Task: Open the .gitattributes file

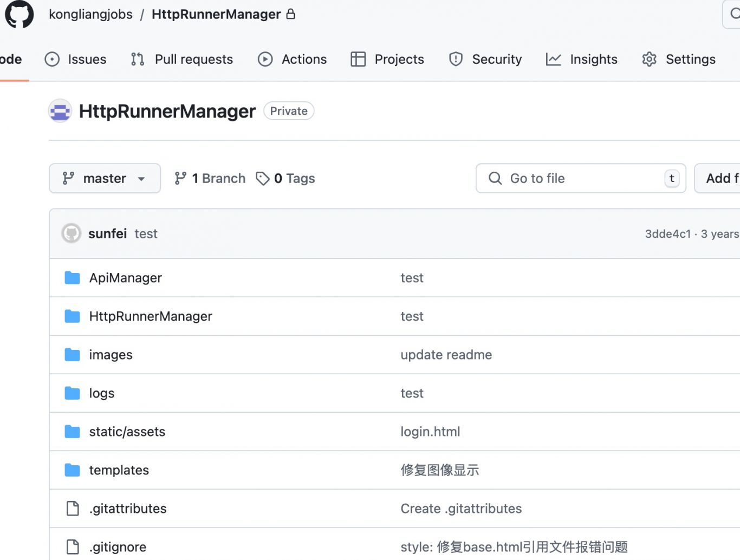Action: coord(128,509)
